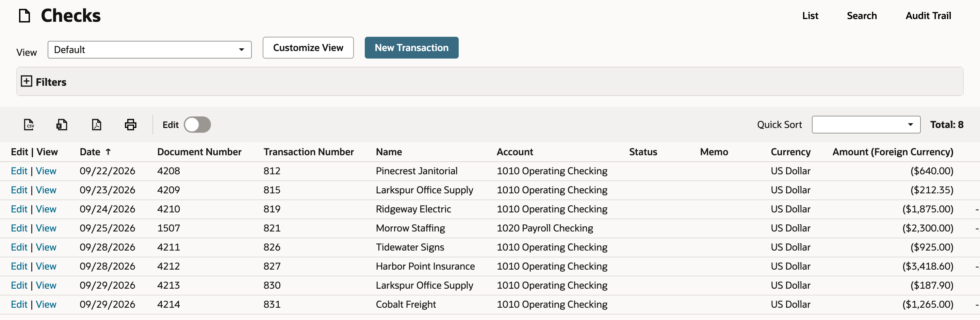Edit the Tidewater Signs check
980x320 pixels.
coord(19,247)
